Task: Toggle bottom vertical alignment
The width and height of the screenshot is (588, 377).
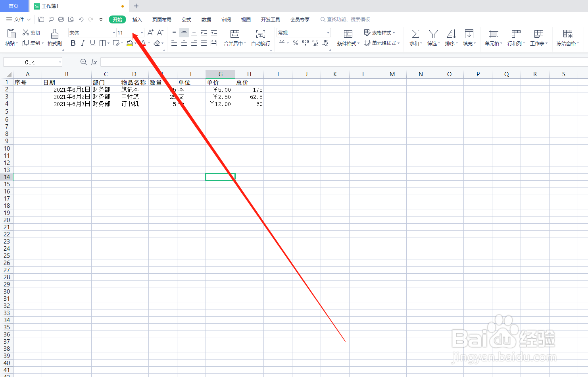Action: tap(194, 33)
